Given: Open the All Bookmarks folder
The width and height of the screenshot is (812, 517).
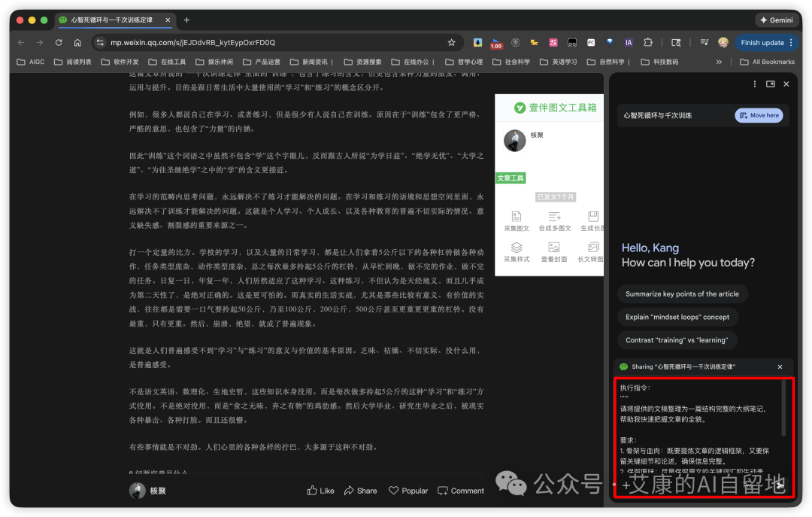Looking at the screenshot, I should 767,62.
